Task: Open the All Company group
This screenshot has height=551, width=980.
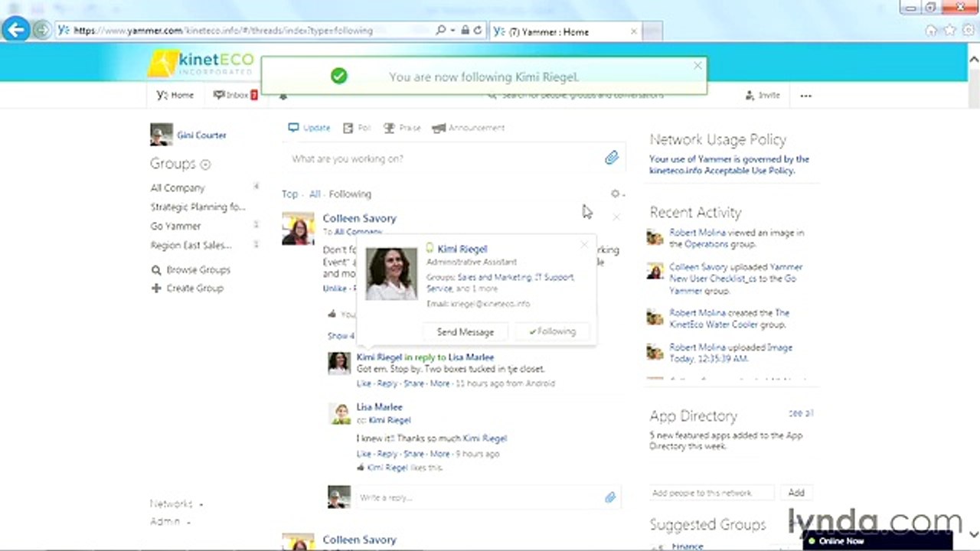Action: [x=178, y=187]
